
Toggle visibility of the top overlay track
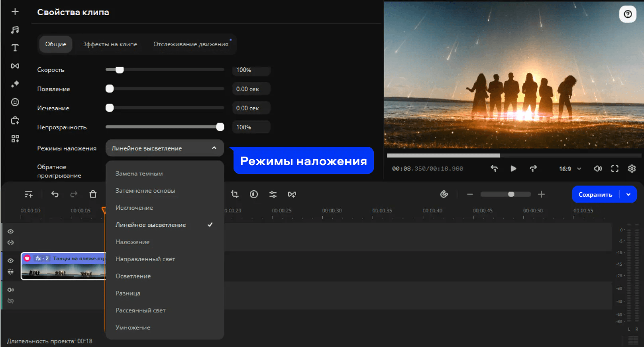point(11,231)
